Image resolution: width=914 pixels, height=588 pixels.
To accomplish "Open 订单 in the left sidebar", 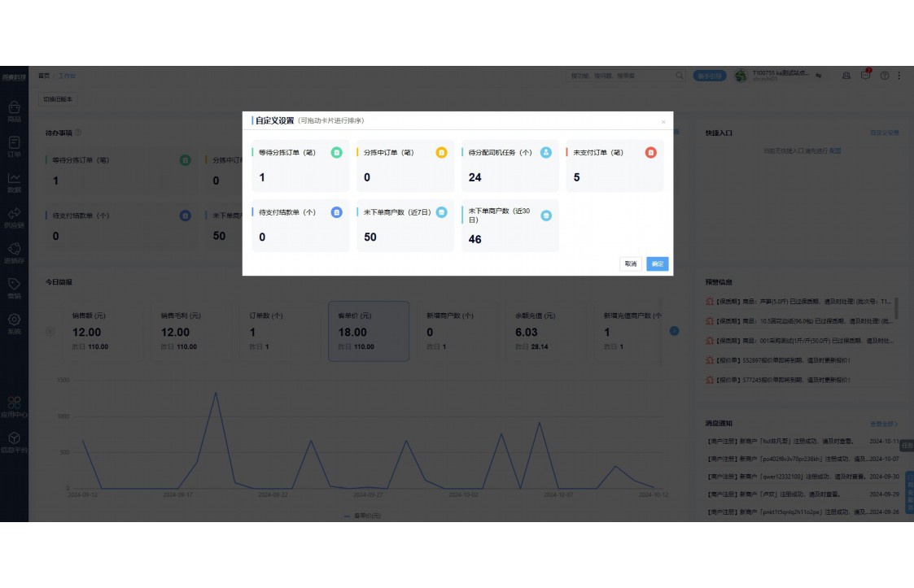I will coord(14,146).
